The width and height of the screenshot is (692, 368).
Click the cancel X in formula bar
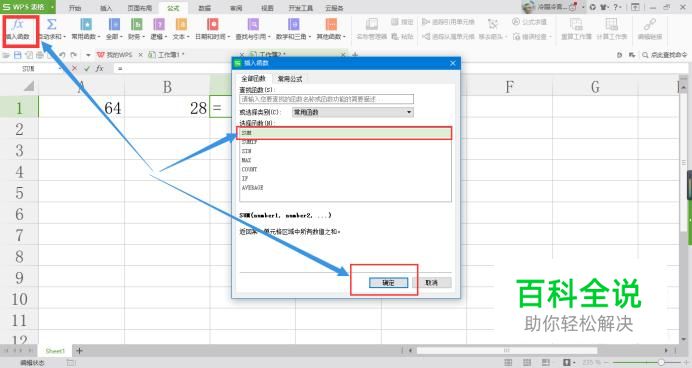tap(74, 68)
